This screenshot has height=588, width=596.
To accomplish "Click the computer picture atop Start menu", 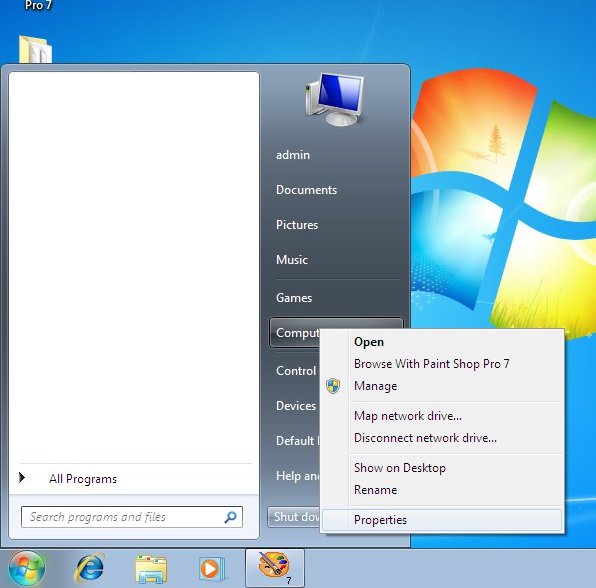I will pyautogui.click(x=334, y=100).
